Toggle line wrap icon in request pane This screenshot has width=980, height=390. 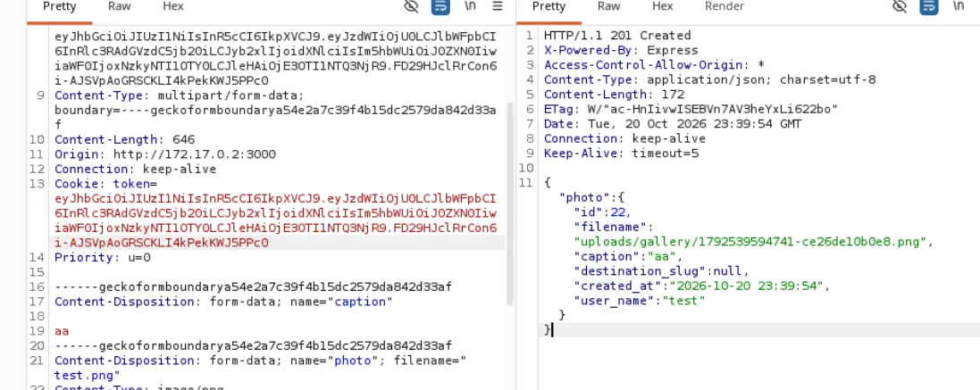tap(440, 7)
